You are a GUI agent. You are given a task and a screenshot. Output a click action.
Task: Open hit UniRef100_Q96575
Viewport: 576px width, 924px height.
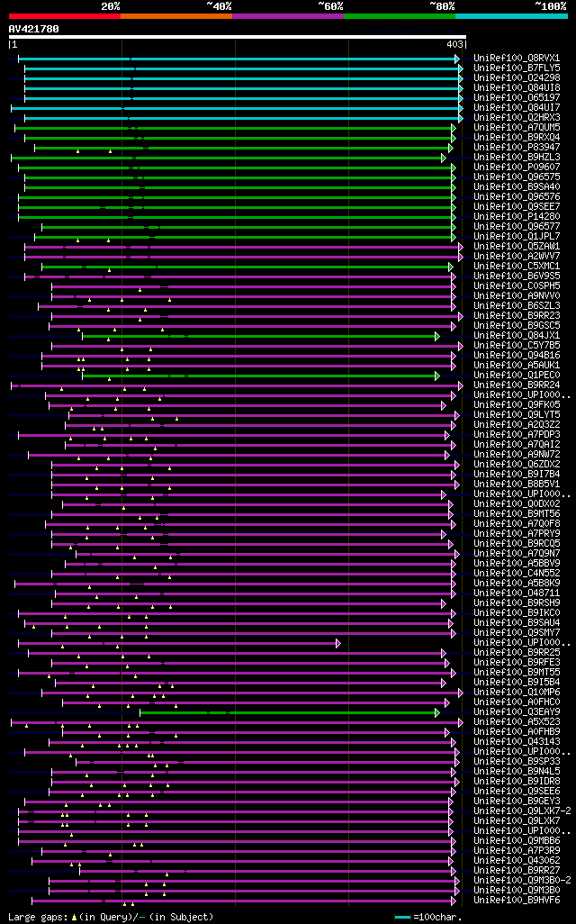click(x=517, y=177)
